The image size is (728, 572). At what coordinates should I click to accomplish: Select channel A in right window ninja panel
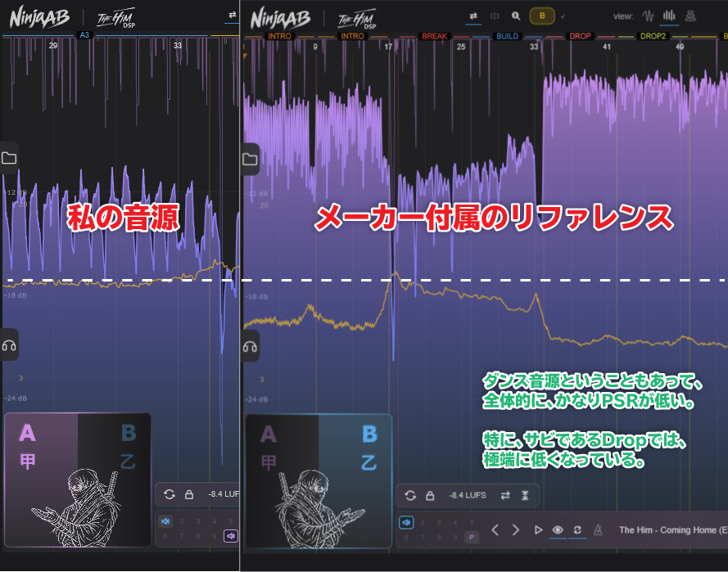click(x=269, y=435)
